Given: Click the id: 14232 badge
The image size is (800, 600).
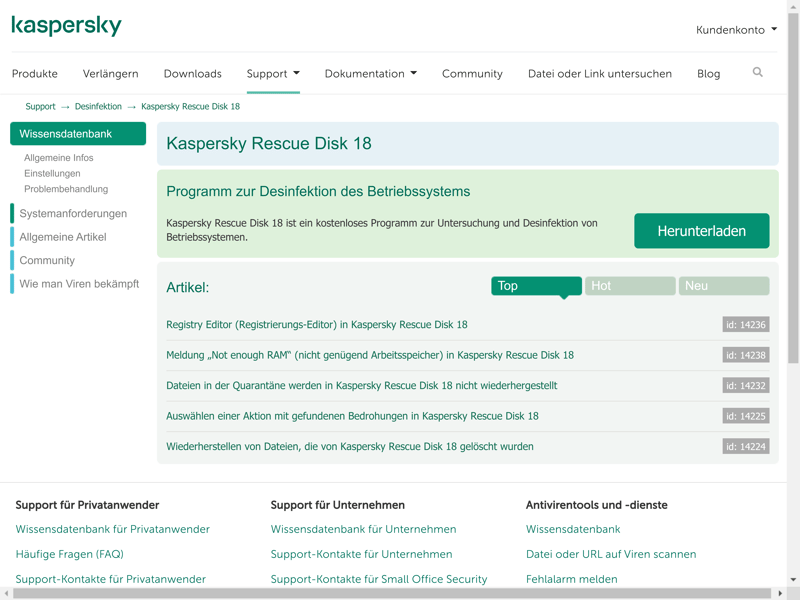Looking at the screenshot, I should click(746, 385).
